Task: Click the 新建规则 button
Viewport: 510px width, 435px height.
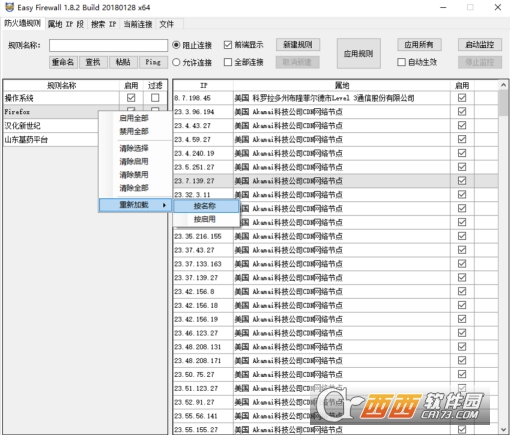Action: (x=298, y=45)
